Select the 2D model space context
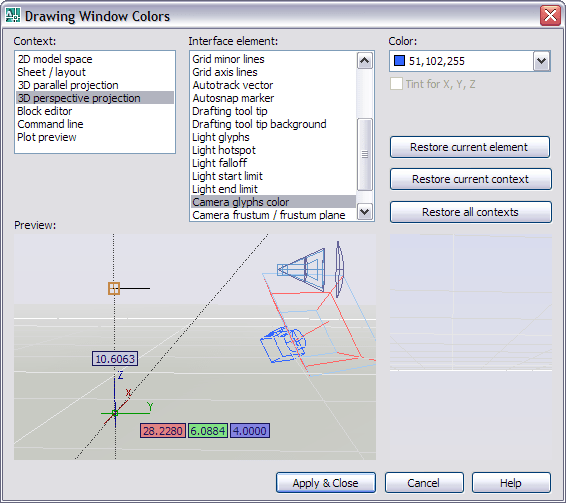 pyautogui.click(x=55, y=59)
